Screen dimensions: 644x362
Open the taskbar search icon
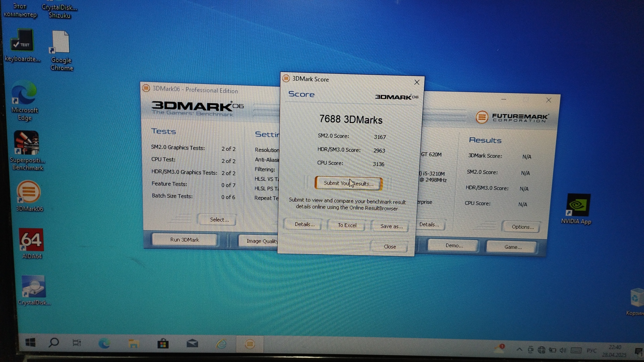pos(54,343)
